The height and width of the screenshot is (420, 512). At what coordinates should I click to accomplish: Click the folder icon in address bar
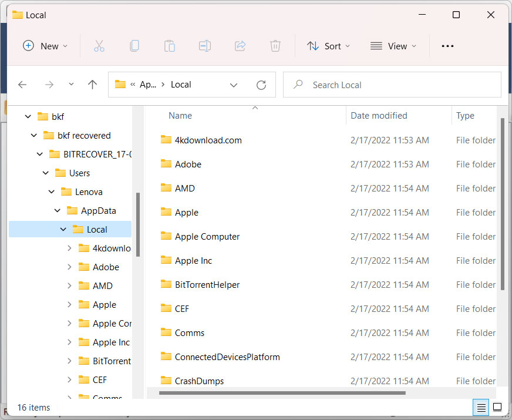tap(120, 84)
